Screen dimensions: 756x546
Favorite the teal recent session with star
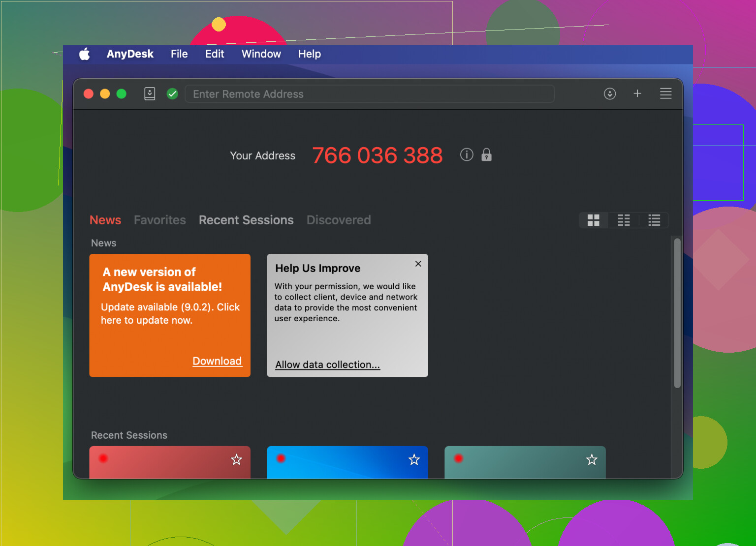tap(592, 459)
